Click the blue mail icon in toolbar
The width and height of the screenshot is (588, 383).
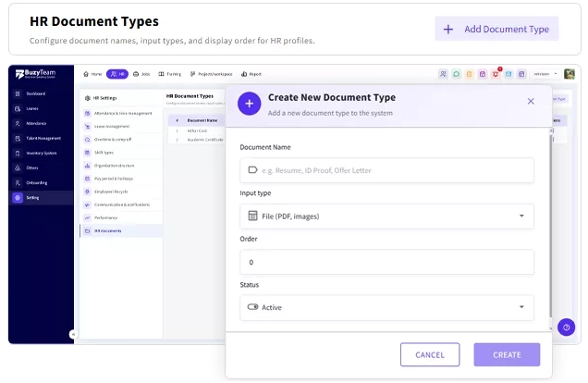508,74
